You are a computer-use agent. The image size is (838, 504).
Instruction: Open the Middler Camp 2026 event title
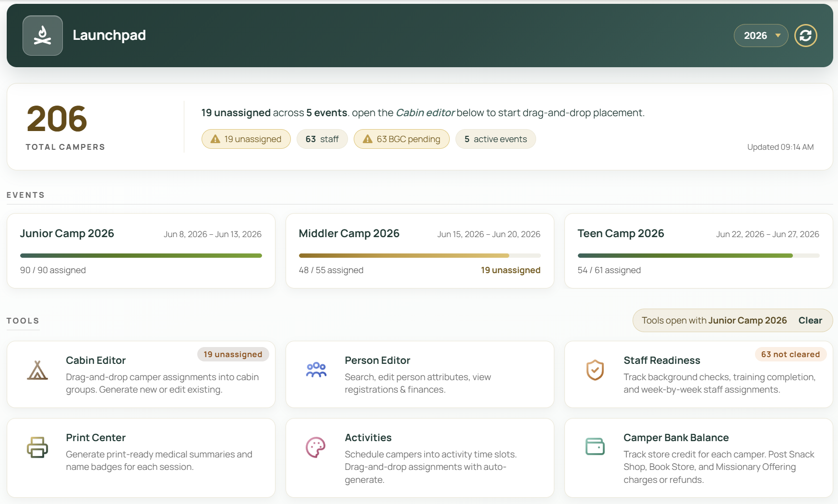349,233
